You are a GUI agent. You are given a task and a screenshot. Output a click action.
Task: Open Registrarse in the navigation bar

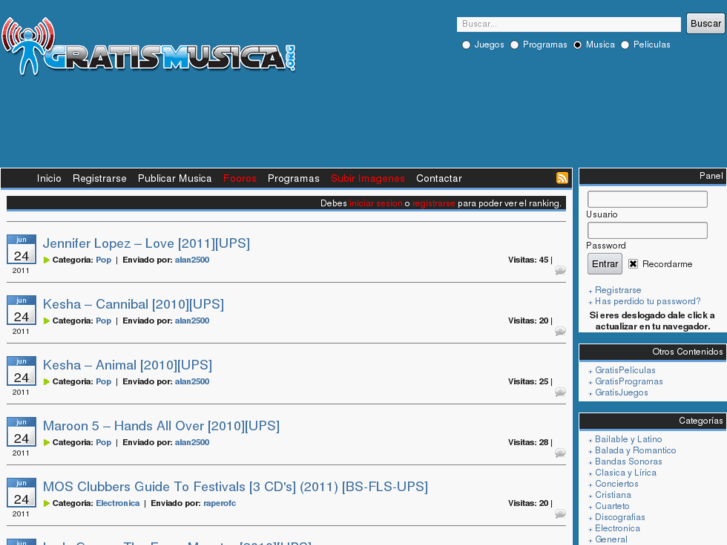tap(99, 179)
